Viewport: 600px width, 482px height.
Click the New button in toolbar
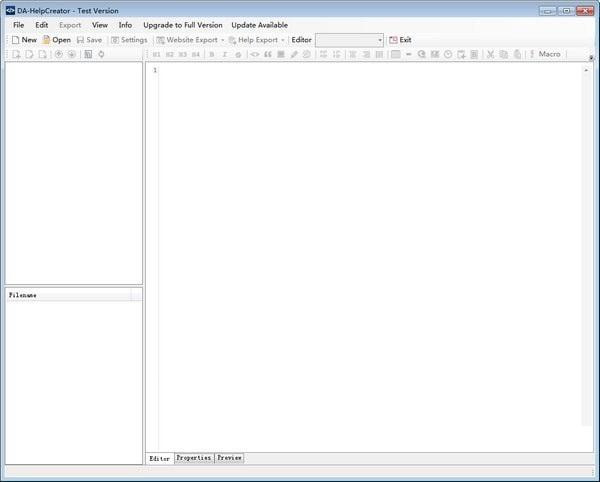pos(23,40)
